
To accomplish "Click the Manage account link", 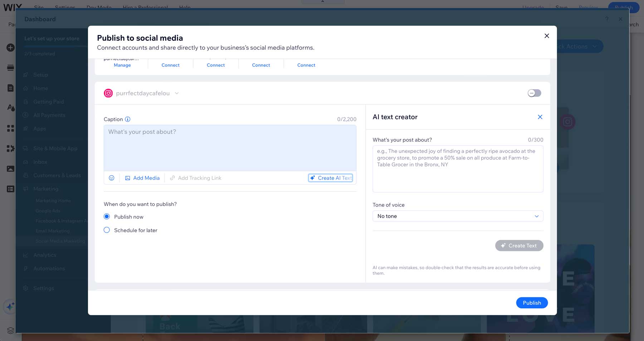I will click(122, 65).
